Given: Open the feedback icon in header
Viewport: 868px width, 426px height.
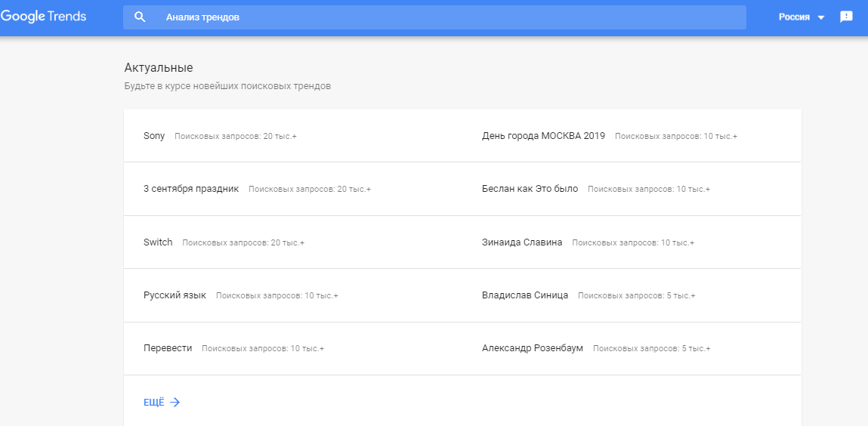Looking at the screenshot, I should coord(846,17).
